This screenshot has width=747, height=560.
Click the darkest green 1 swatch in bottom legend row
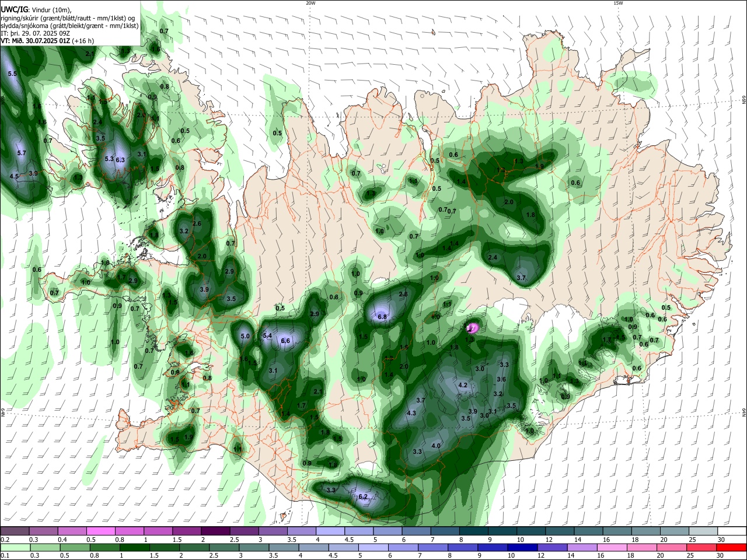[135, 547]
